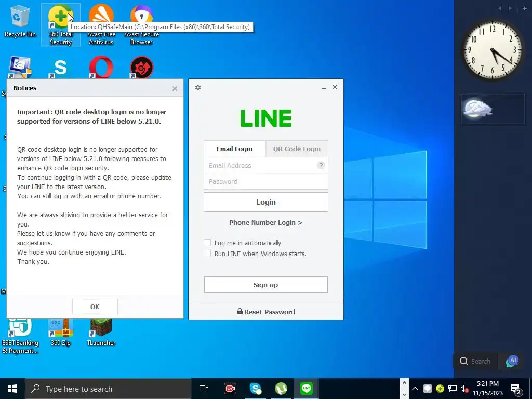Check Run LINE when Windows starts
Image resolution: width=532 pixels, height=399 pixels.
(207, 254)
